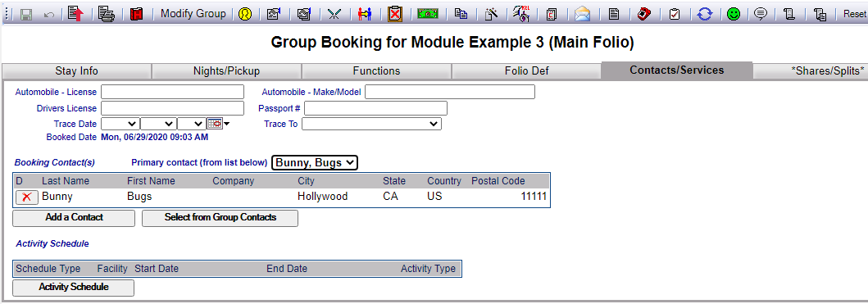
Task: Click the magic wand document icon
Action: point(490,15)
